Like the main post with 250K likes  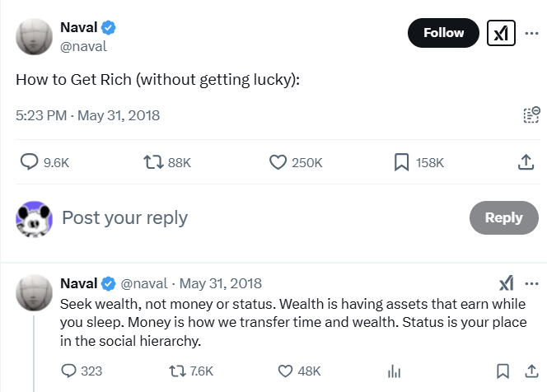(x=278, y=163)
